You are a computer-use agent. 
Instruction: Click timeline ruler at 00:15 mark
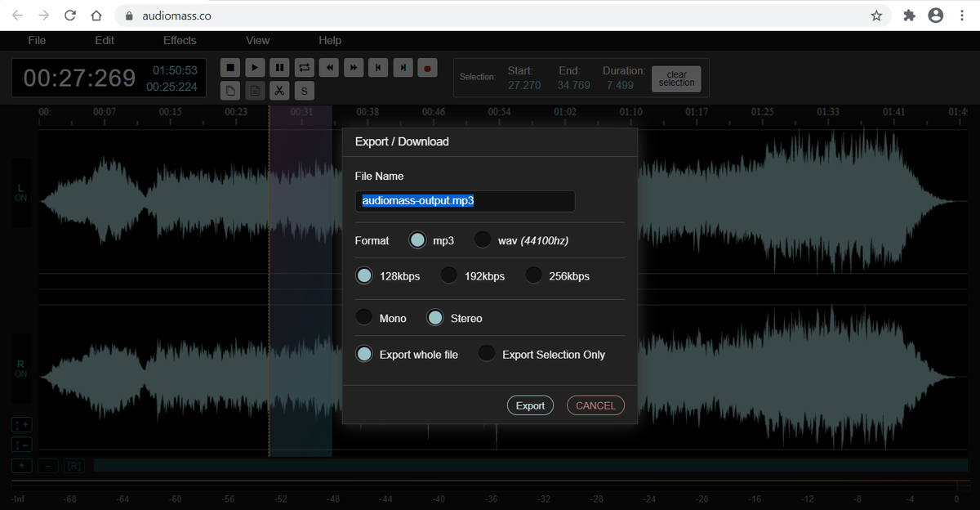coord(170,112)
